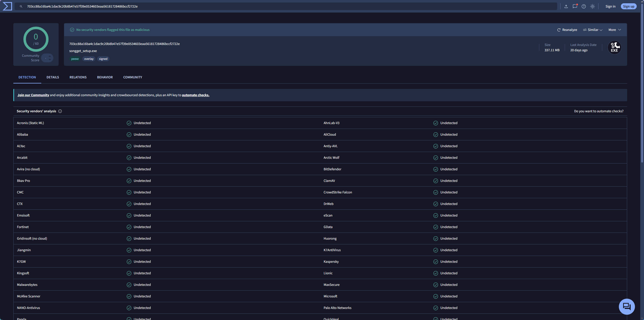
Task: Switch to the BEHAVIOR tab
Action: pyautogui.click(x=105, y=77)
